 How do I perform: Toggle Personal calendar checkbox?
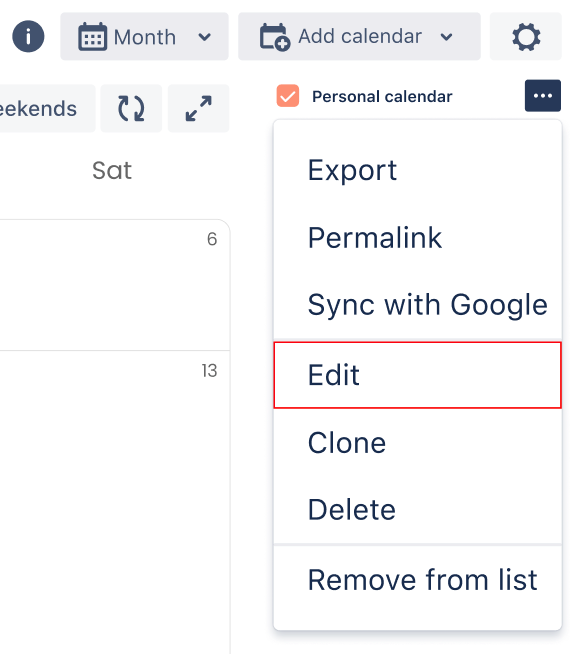(x=288, y=96)
